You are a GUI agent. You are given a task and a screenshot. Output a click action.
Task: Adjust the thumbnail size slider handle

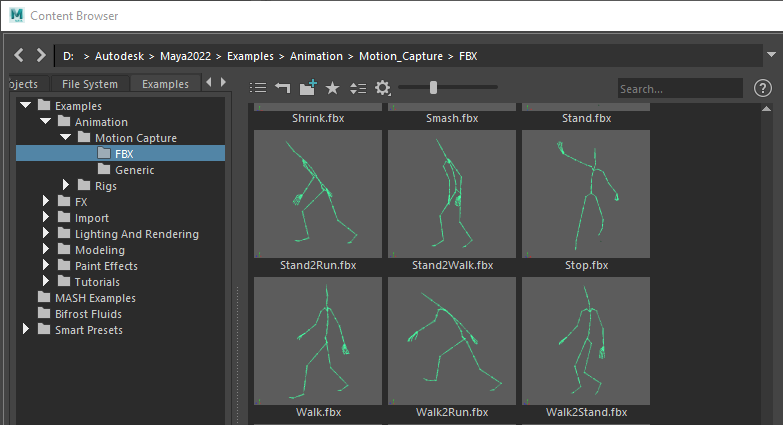click(433, 87)
